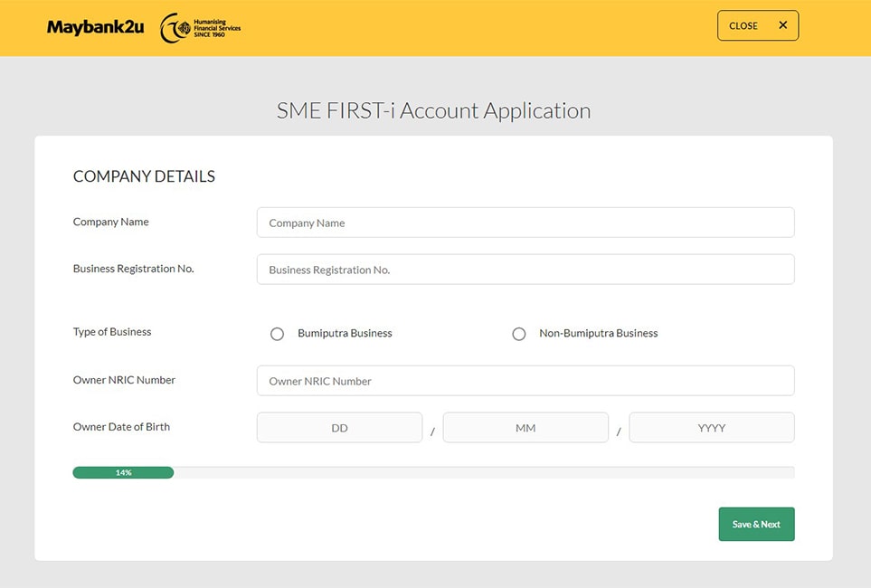Screen dimensions: 871x588
Task: Select the MM month field
Action: click(525, 428)
